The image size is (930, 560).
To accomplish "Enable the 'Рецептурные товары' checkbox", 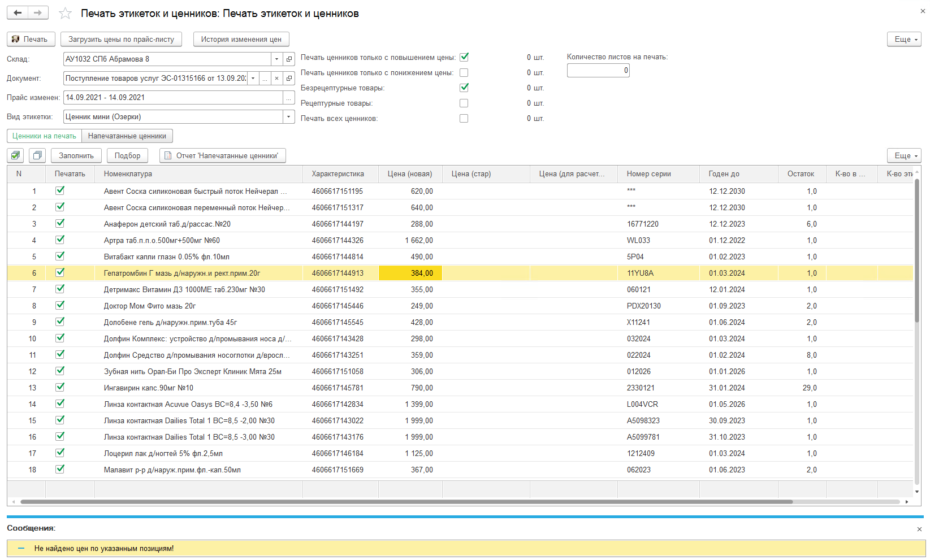I will pyautogui.click(x=464, y=103).
